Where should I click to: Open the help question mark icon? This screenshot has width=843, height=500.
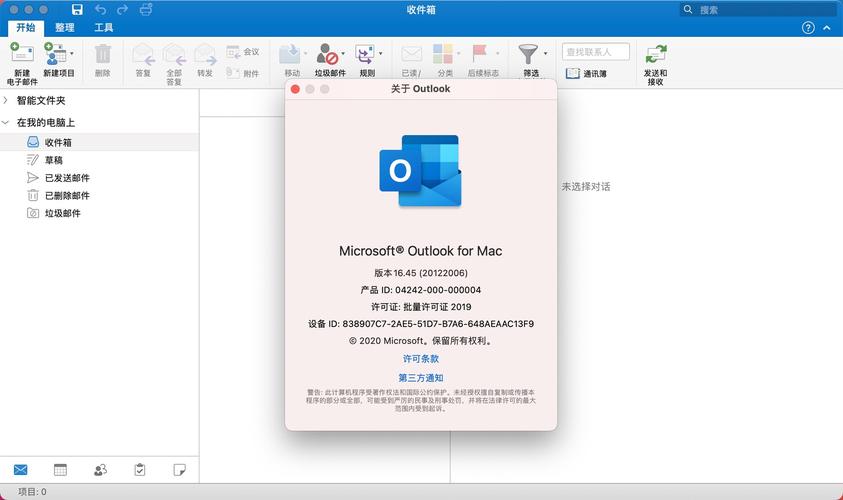click(808, 28)
